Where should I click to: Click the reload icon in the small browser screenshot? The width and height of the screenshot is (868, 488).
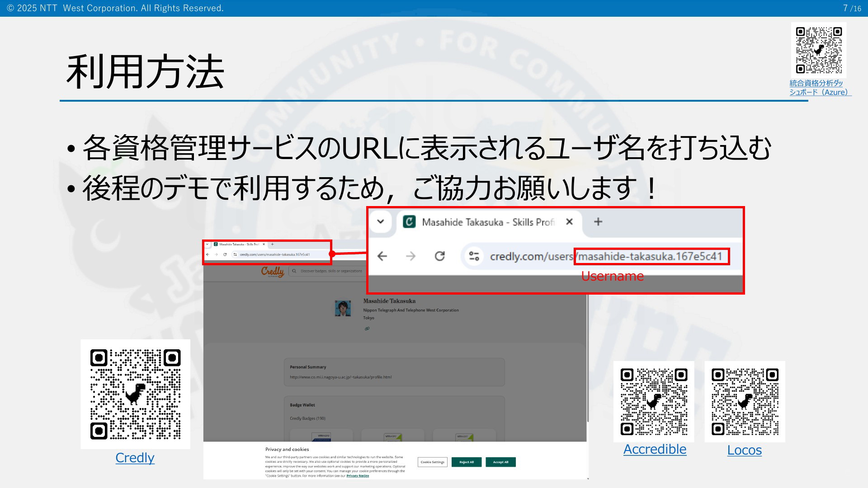tap(225, 254)
